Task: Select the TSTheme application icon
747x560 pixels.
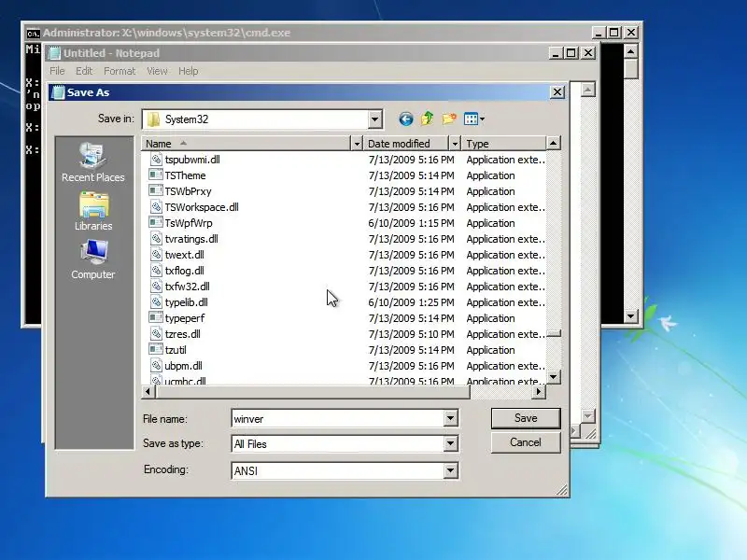Action: click(156, 175)
